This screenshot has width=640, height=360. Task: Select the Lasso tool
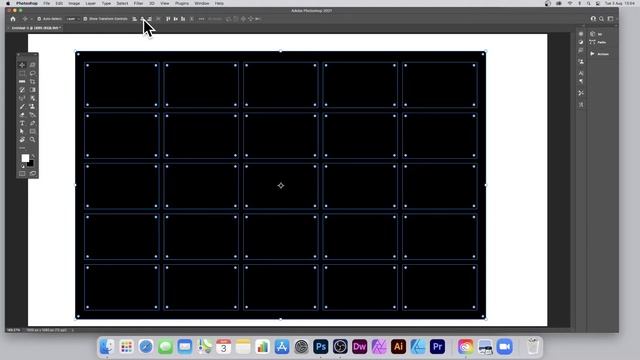(x=32, y=73)
